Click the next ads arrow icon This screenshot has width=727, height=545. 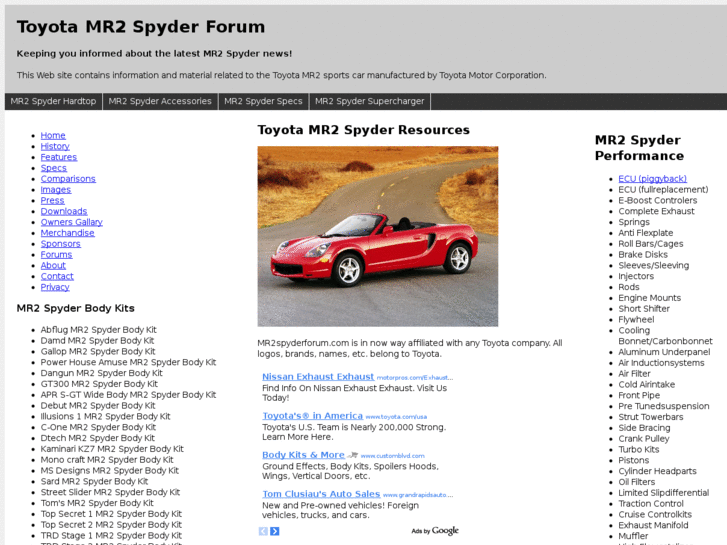click(x=275, y=531)
